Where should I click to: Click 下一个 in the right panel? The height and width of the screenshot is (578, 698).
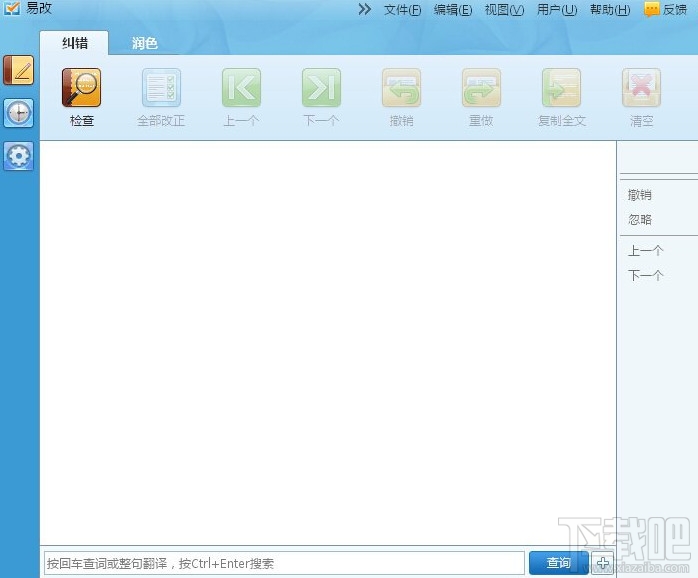pos(645,275)
